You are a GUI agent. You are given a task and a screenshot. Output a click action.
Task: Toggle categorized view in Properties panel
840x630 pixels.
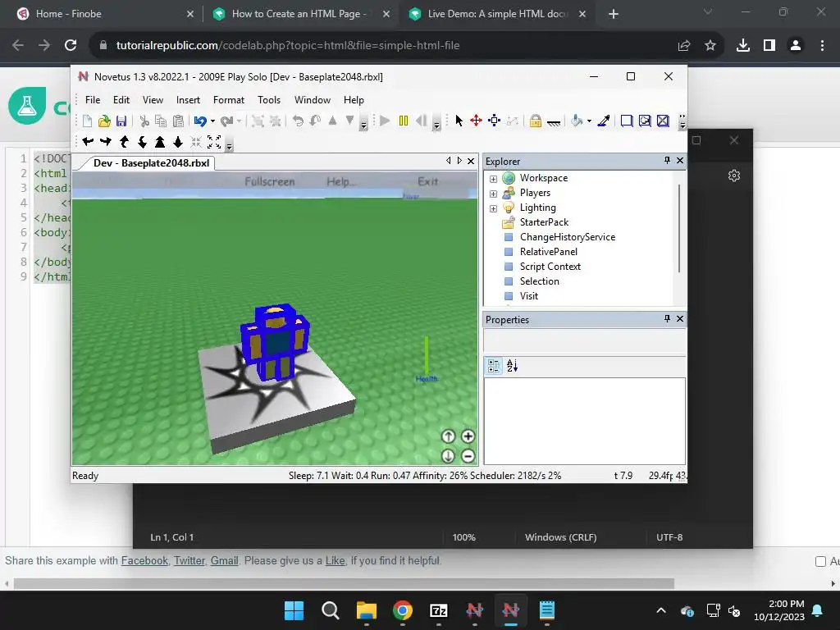494,366
